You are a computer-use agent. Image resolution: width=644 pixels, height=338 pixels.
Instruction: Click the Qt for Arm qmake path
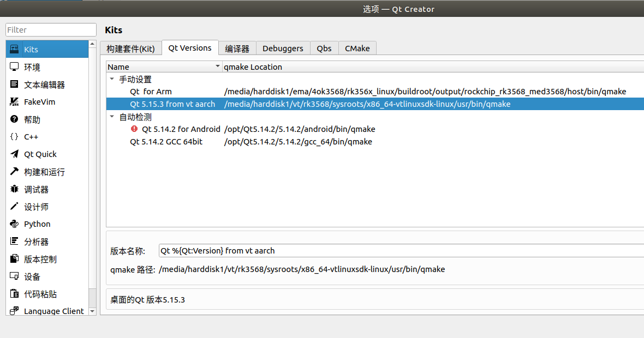coord(425,92)
